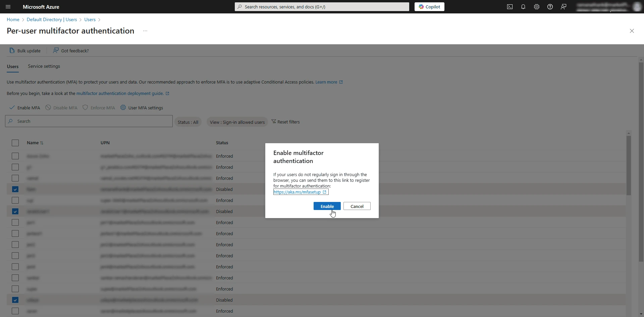The image size is (644, 317).
Task: Open portal settings gear icon
Action: [x=537, y=7]
